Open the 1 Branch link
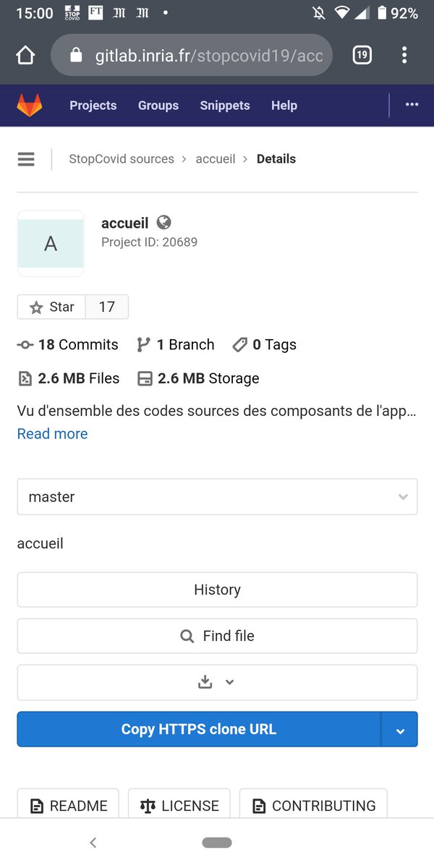Image resolution: width=434 pixels, height=868 pixels. (x=176, y=345)
